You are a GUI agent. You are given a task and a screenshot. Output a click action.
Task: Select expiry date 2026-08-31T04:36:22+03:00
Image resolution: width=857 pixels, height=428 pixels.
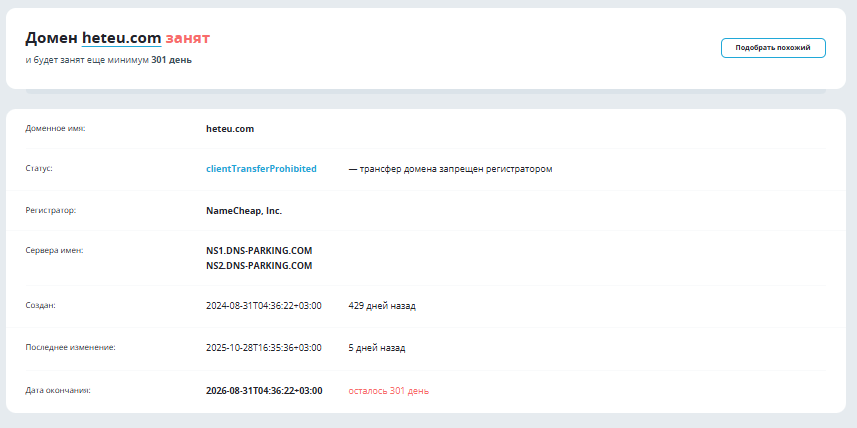265,391
